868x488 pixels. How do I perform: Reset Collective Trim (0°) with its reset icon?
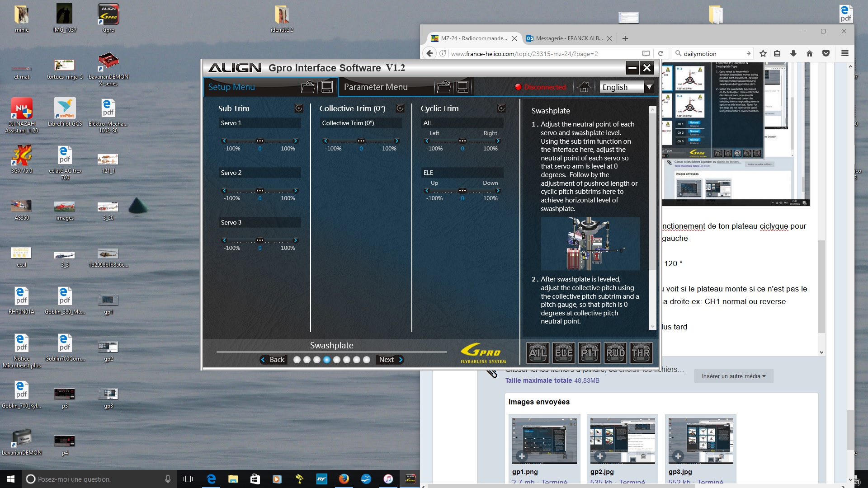click(400, 108)
